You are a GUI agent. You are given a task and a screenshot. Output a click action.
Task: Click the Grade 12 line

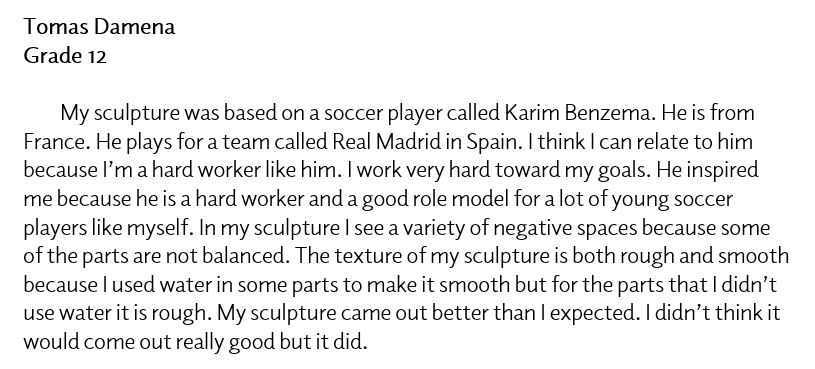[65, 56]
